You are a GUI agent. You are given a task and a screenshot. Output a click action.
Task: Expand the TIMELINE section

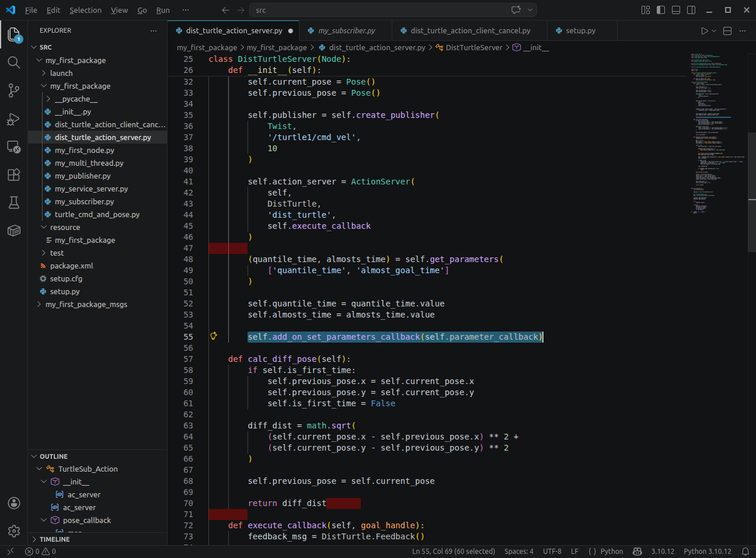tap(97, 539)
